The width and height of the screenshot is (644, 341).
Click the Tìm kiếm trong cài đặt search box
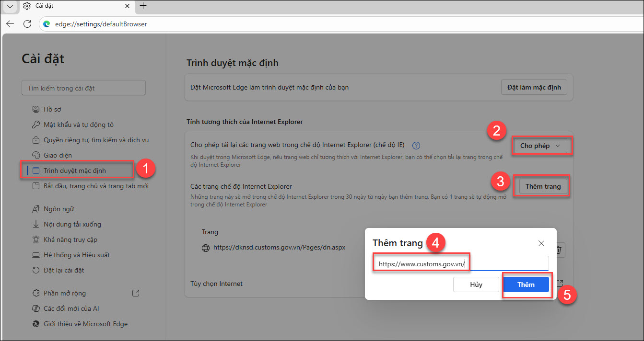pos(83,88)
